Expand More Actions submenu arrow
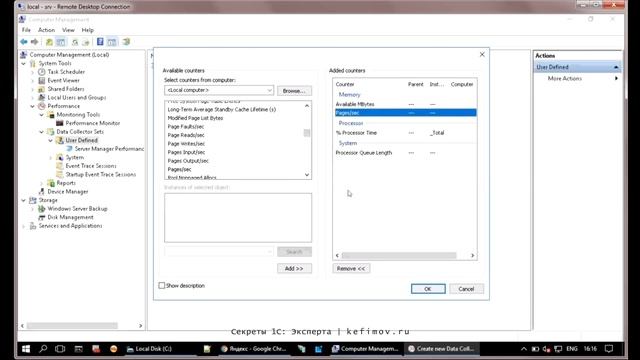Screen dimensions: 640x360 616,78
